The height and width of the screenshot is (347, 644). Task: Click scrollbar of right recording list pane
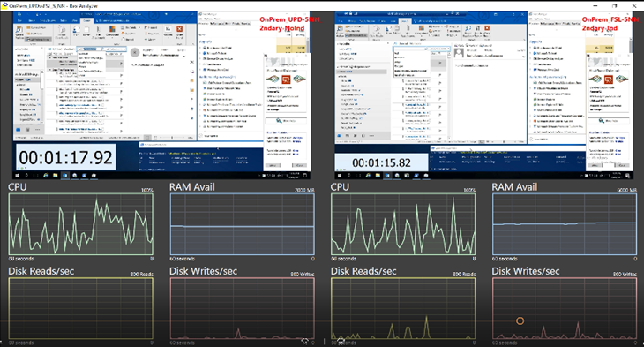pyautogui.click(x=632, y=45)
